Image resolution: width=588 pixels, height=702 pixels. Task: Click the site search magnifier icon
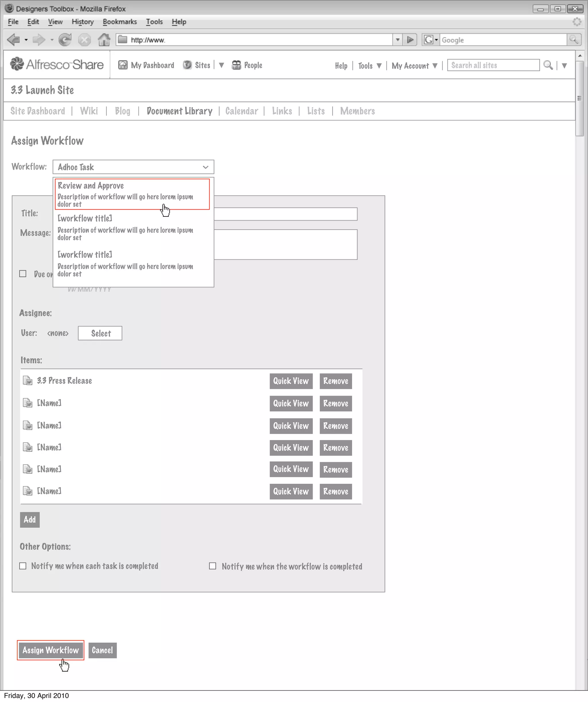(548, 65)
